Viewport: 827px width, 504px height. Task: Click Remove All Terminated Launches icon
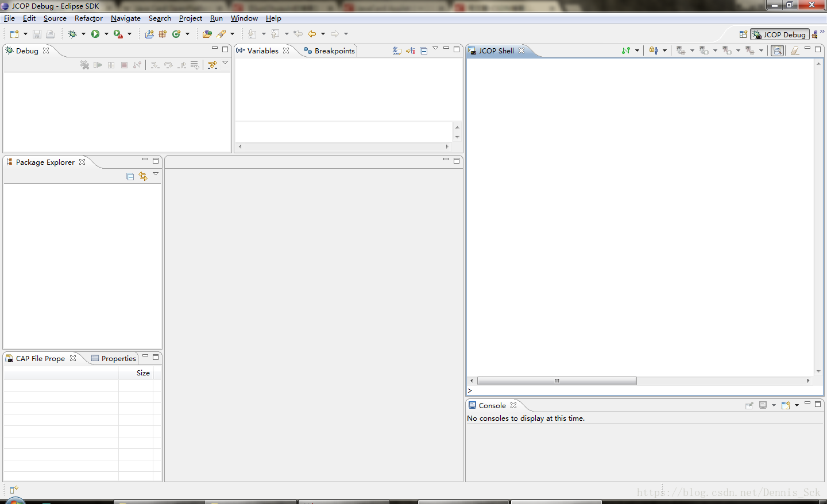84,65
